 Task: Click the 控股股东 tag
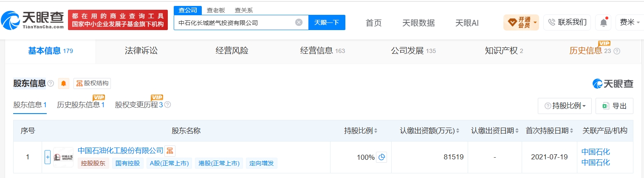tap(93, 163)
